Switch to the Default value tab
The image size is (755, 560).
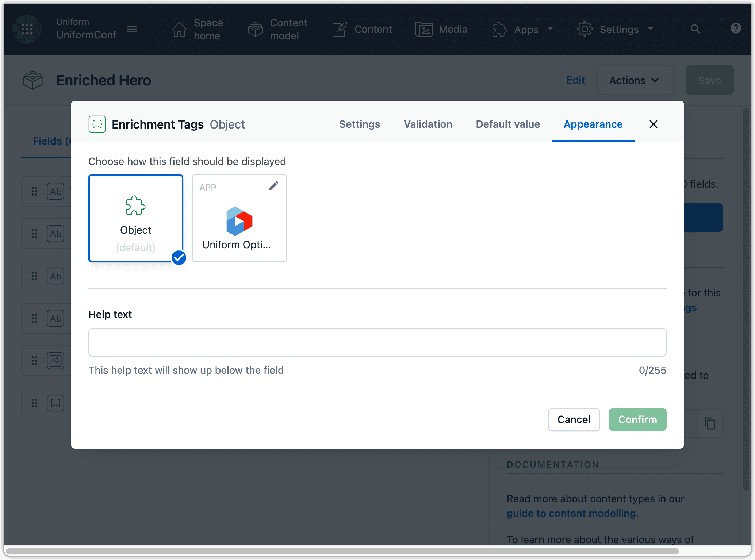(507, 124)
